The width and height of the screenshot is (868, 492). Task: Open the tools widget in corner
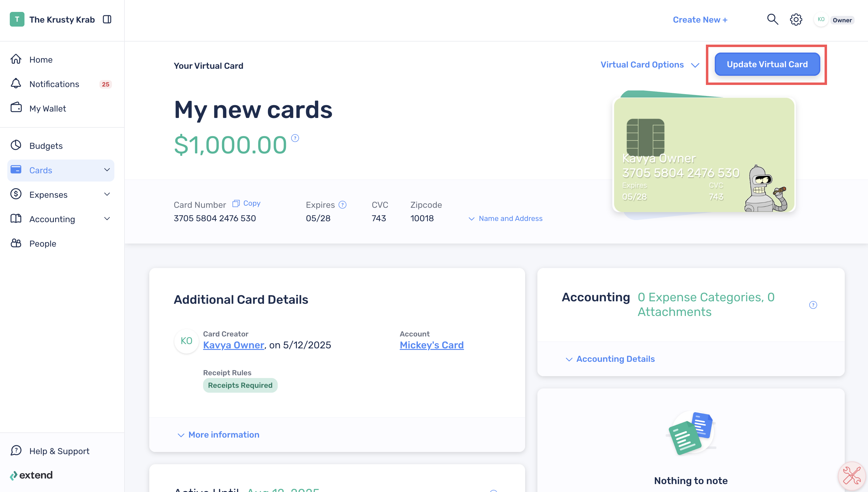point(851,476)
